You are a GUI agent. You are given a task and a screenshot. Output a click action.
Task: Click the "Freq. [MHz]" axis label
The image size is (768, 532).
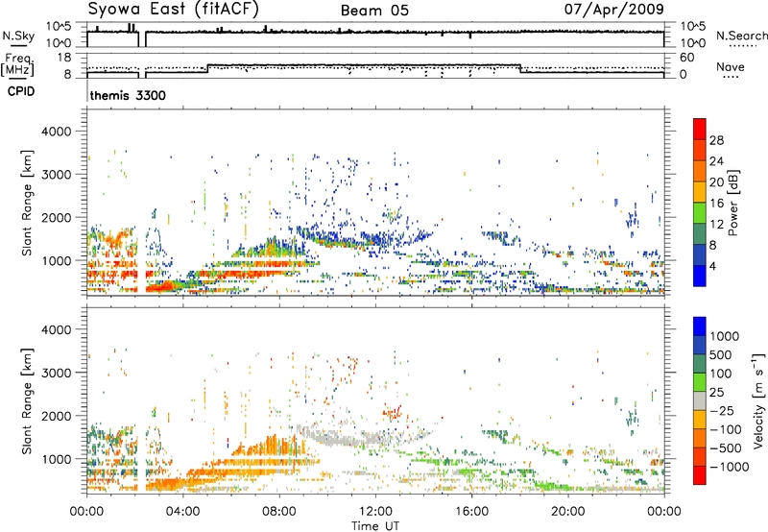click(17, 64)
